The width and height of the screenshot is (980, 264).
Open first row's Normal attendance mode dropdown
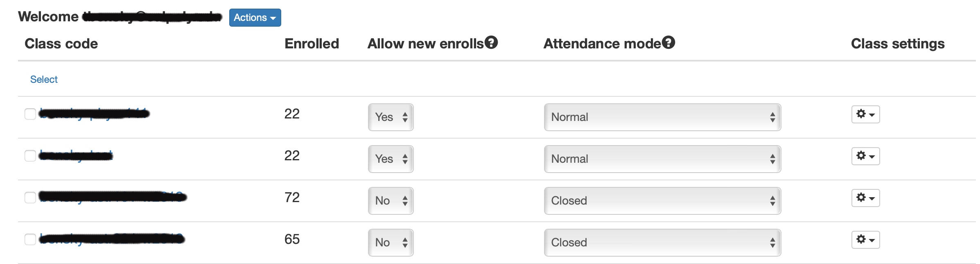point(662,117)
